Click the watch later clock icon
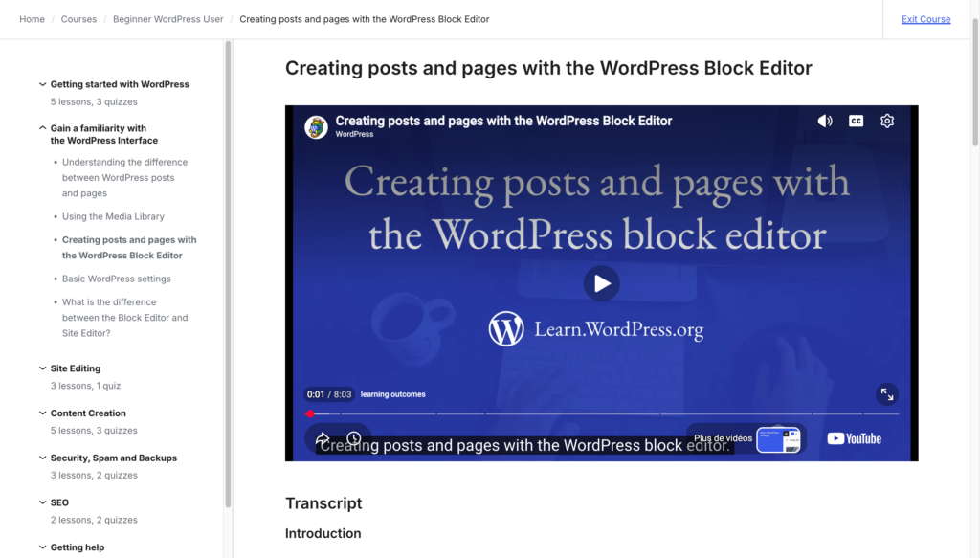This screenshot has width=980, height=558. click(x=354, y=438)
